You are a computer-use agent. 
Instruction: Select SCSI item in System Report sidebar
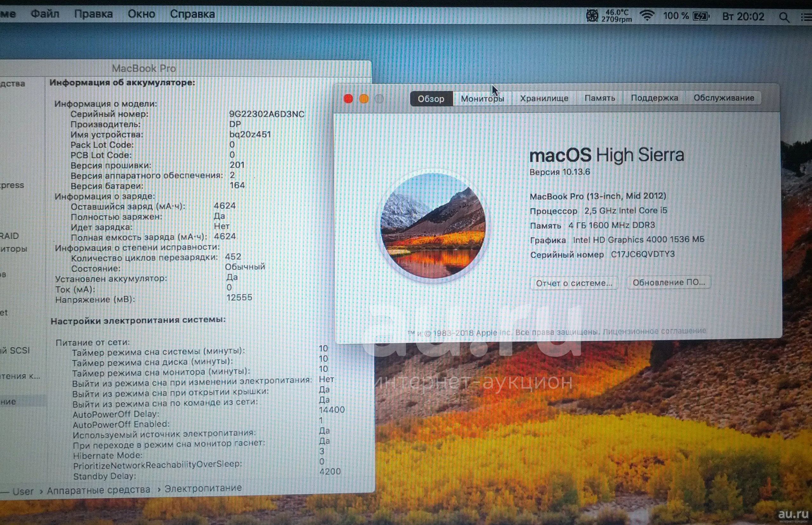click(15, 350)
